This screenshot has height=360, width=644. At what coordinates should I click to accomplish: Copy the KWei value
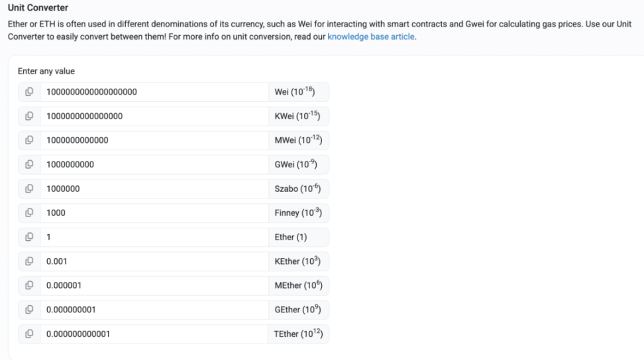(29, 116)
